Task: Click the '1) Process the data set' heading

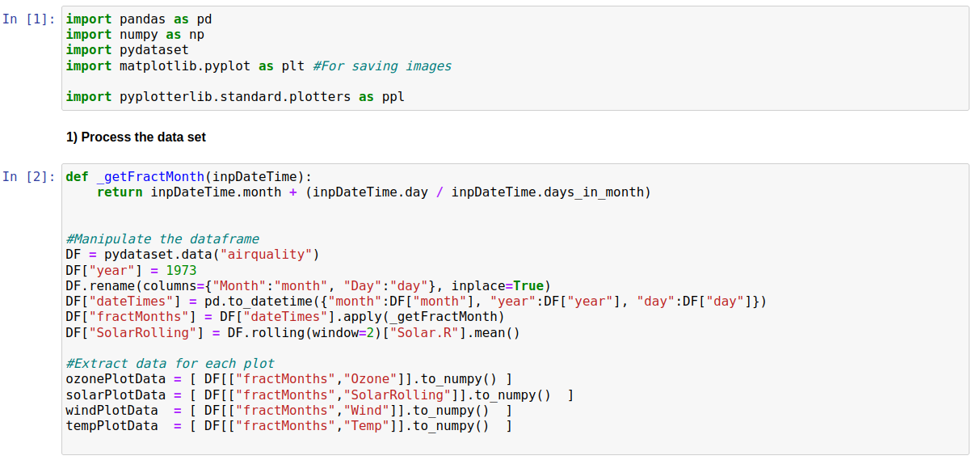Action: [x=136, y=137]
